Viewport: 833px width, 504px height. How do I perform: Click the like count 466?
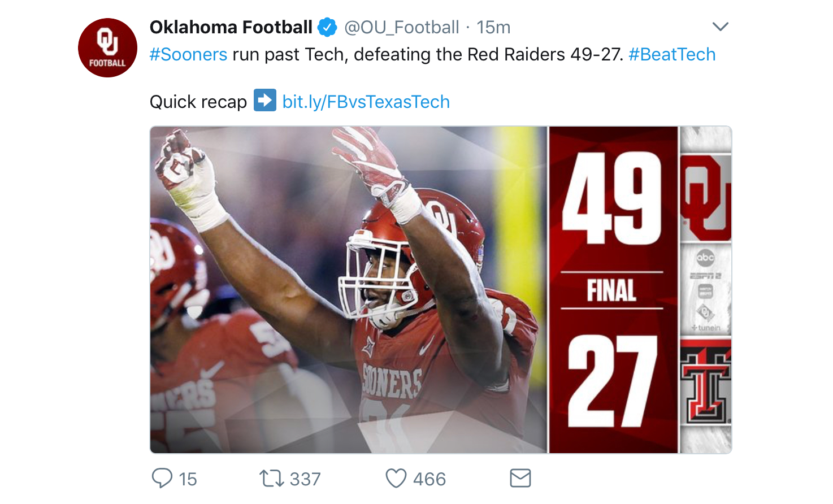click(429, 479)
